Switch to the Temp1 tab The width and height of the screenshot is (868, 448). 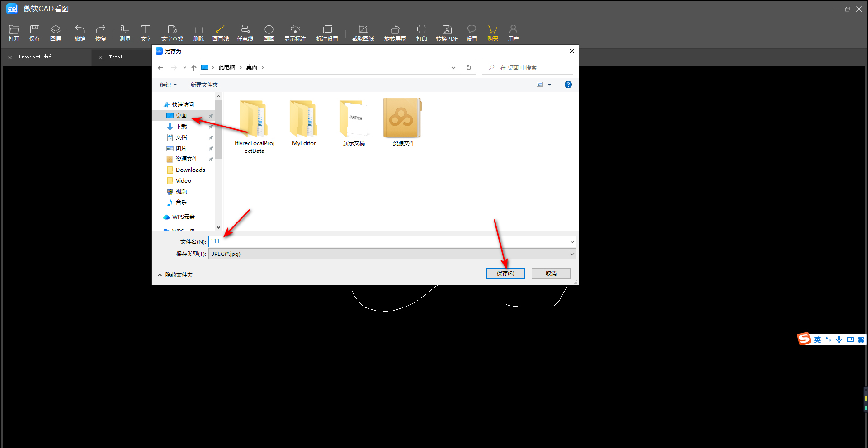(116, 57)
